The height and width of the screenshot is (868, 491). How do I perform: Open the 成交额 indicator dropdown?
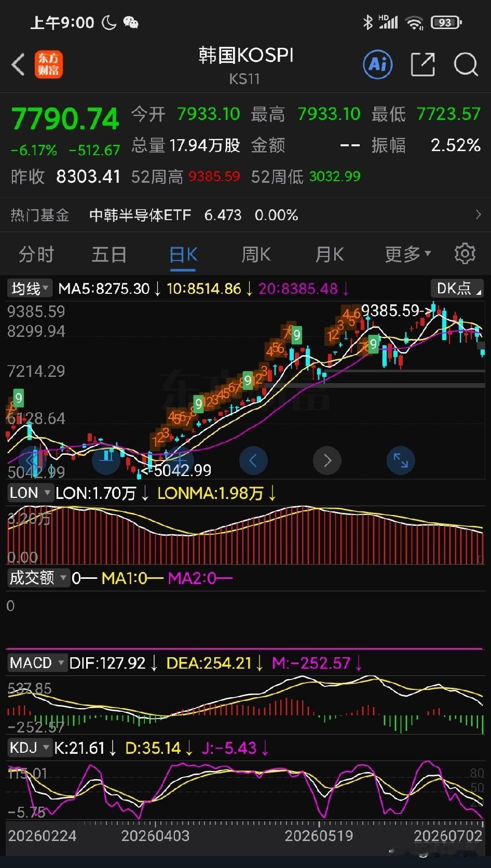pos(38,578)
